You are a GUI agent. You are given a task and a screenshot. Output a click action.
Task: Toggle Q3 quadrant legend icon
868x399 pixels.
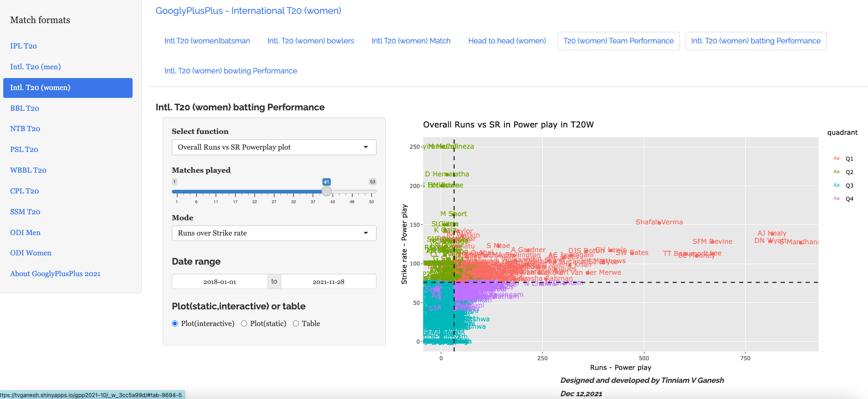pos(837,185)
